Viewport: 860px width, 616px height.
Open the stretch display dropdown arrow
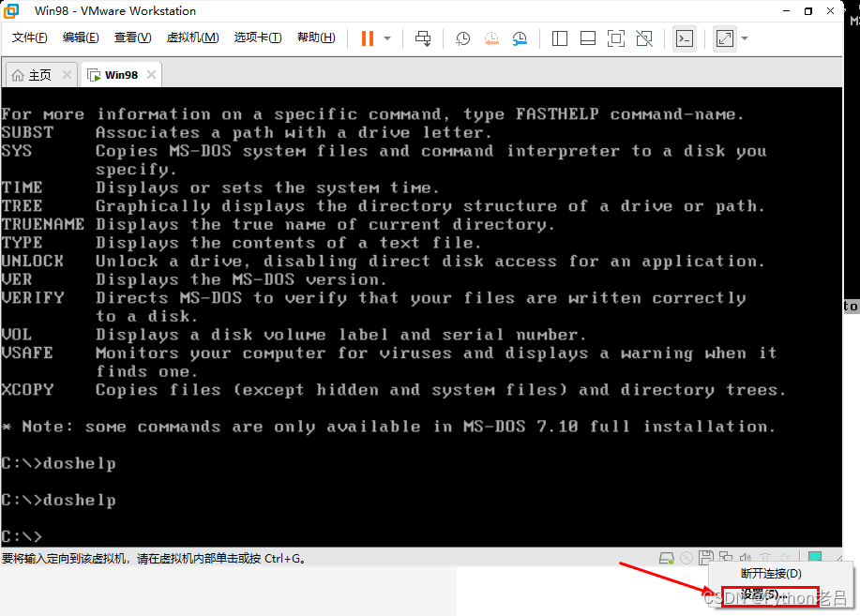[745, 38]
